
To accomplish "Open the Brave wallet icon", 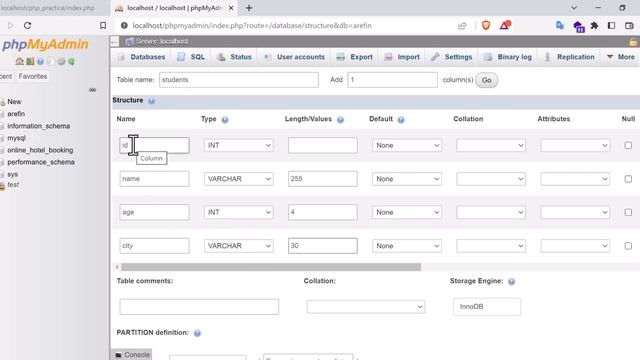I will pos(629,25).
